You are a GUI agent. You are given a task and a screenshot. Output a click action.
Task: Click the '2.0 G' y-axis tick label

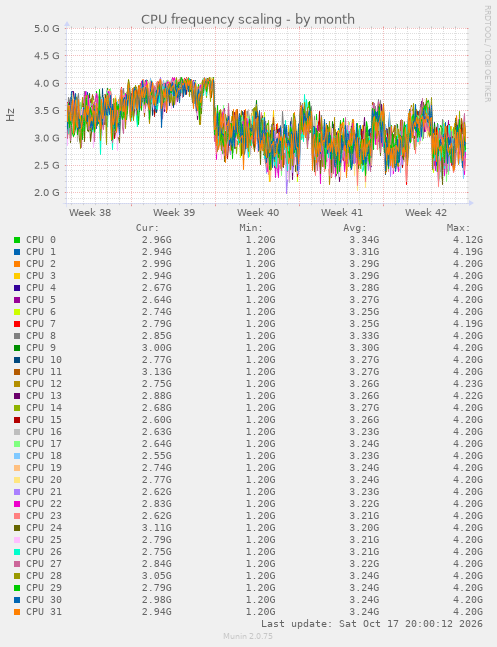point(47,193)
